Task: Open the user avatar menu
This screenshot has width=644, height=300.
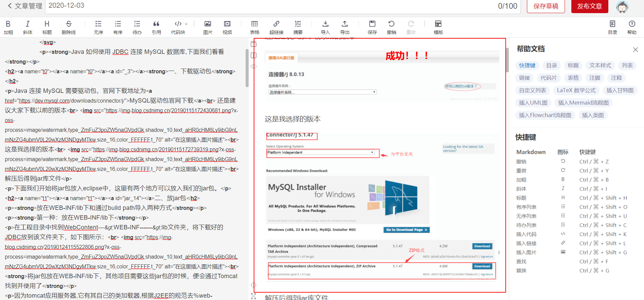Action: click(x=622, y=7)
